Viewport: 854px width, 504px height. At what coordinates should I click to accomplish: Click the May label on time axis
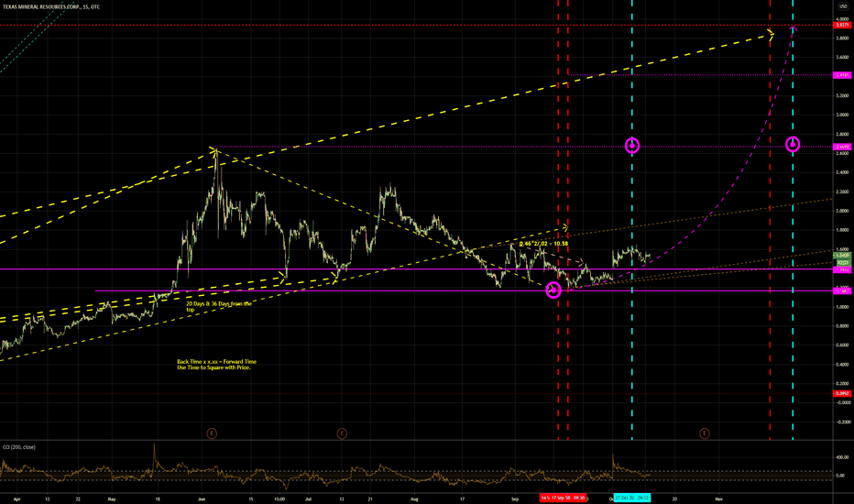112,499
